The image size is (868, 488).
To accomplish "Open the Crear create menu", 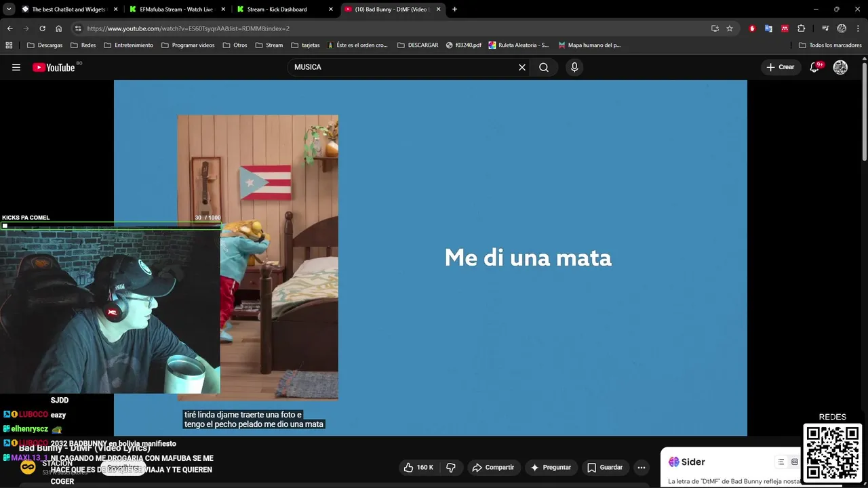I will [x=781, y=67].
